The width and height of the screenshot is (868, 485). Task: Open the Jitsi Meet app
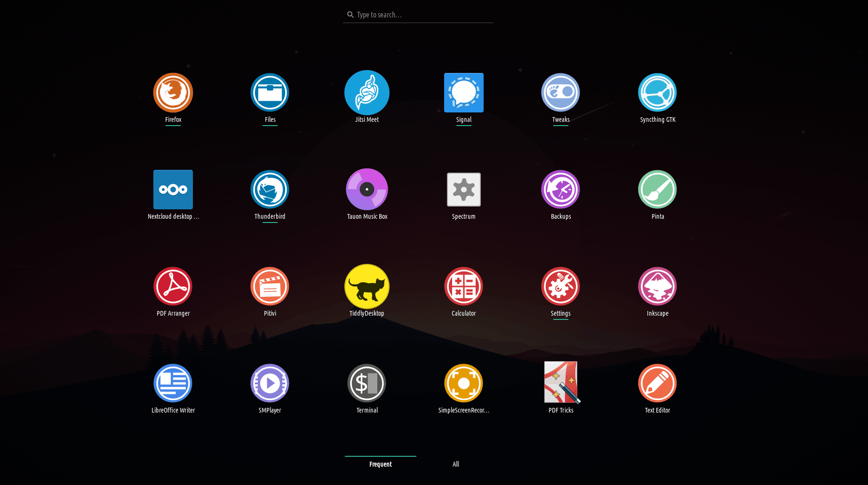[x=366, y=93]
